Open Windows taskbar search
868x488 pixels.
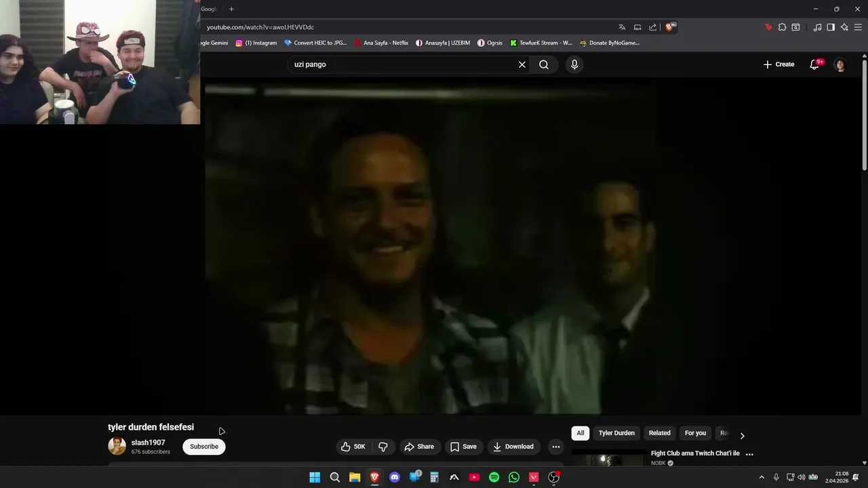[x=335, y=477]
